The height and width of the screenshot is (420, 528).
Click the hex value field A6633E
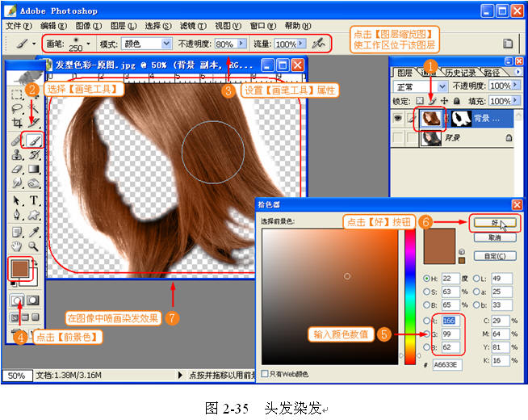pyautogui.click(x=447, y=364)
